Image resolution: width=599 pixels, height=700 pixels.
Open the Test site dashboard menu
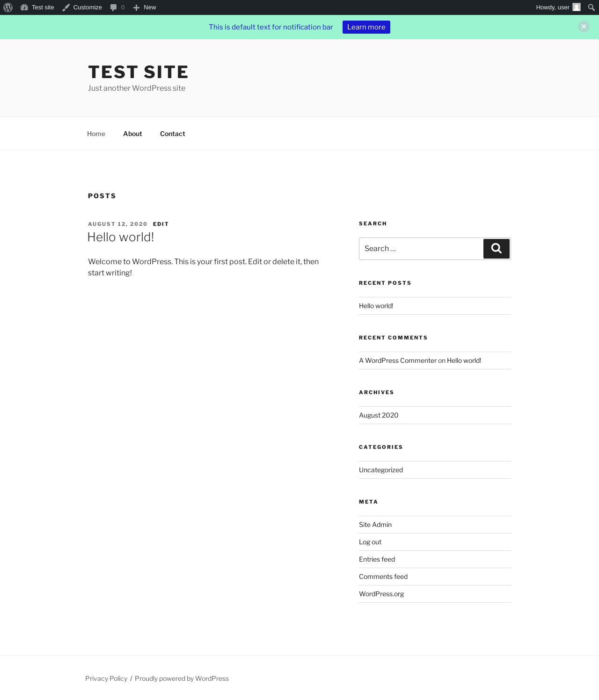[37, 7]
